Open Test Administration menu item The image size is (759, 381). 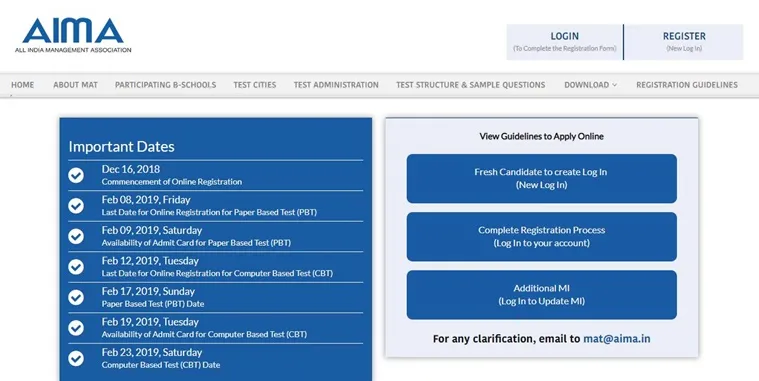pyautogui.click(x=336, y=85)
